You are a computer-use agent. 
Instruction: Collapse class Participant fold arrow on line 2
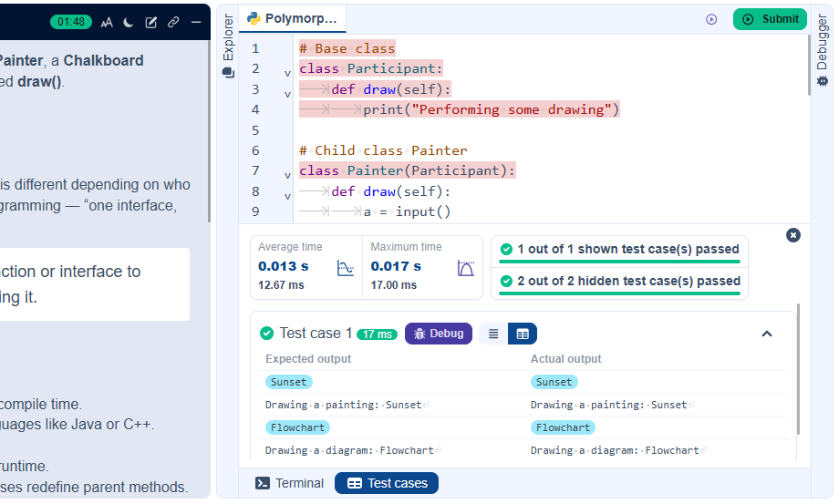coord(287,73)
